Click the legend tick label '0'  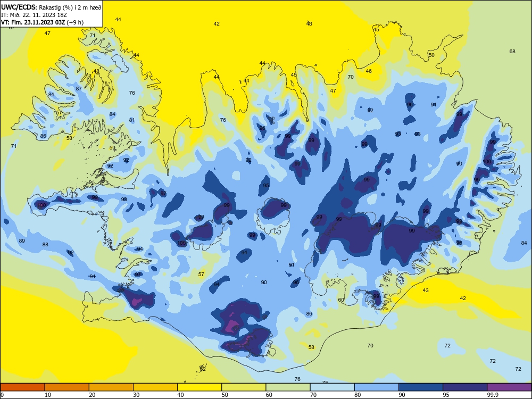2,395
